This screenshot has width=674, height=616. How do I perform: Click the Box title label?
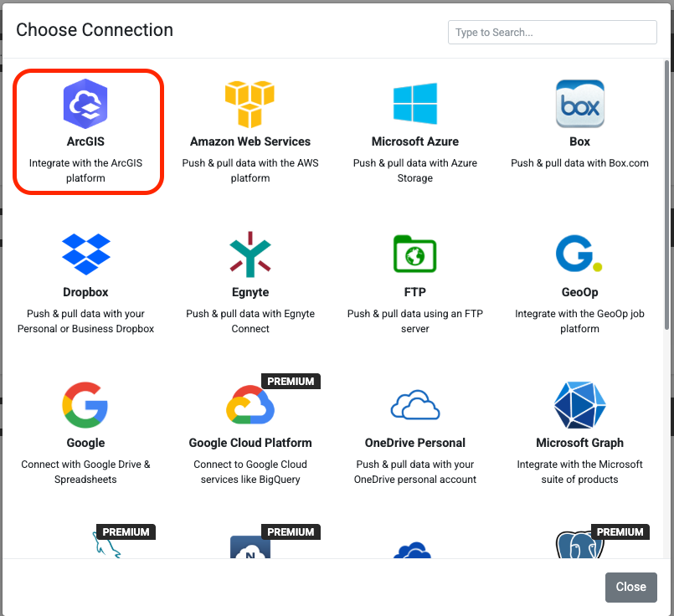(x=580, y=141)
